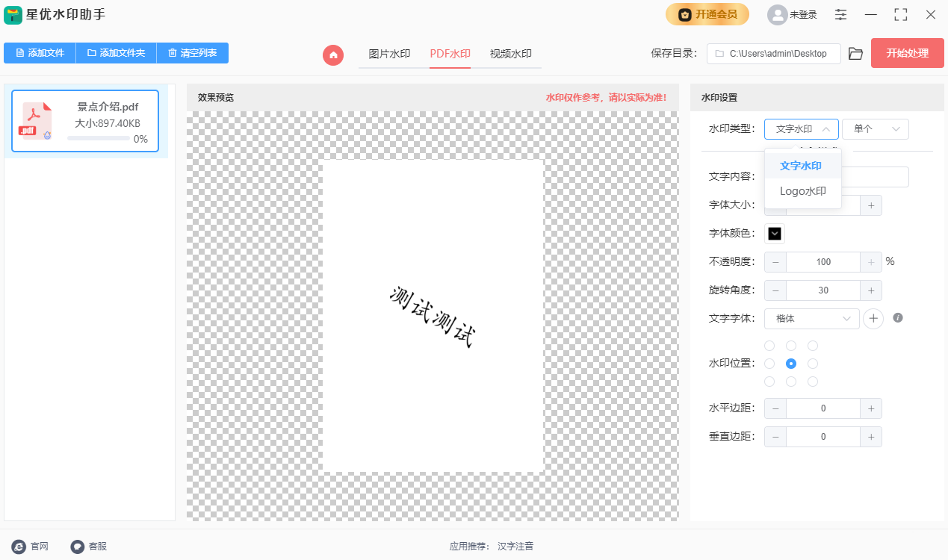Click 添加文件夹 button
948x560 pixels.
[116, 53]
